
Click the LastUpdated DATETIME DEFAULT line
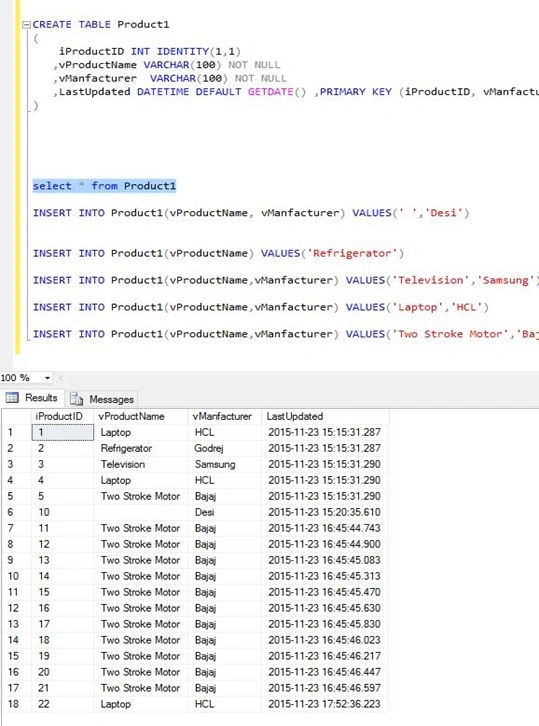coord(296,92)
